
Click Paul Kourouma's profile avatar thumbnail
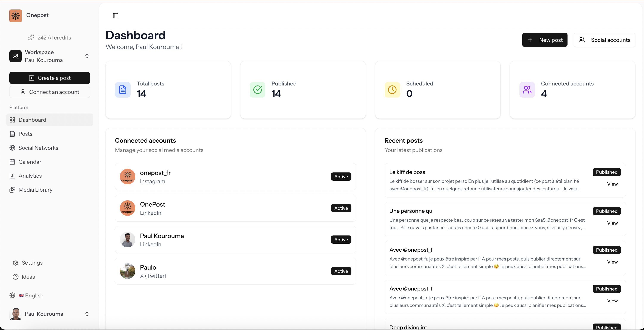click(128, 240)
